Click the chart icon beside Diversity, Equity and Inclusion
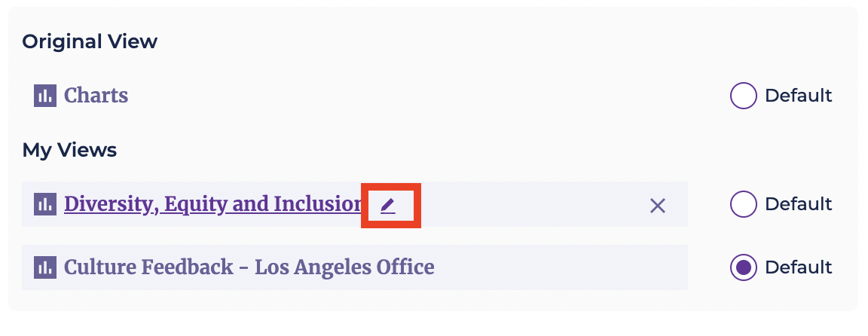Viewport: 868px width, 336px height. pyautogui.click(x=45, y=204)
